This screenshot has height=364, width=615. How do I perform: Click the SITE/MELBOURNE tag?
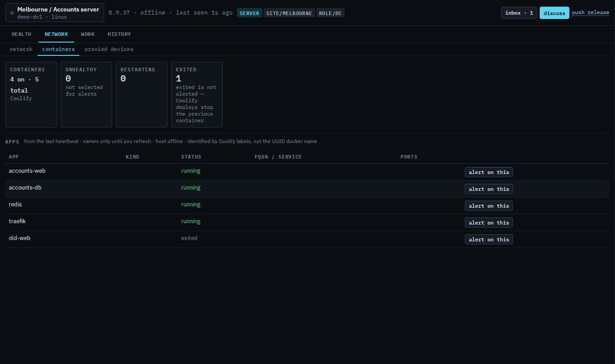[289, 13]
